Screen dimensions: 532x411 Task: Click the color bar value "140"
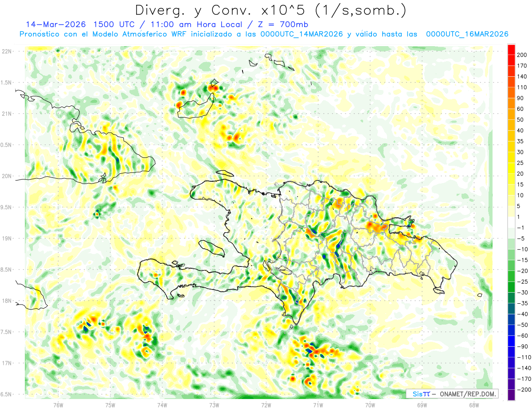[x=522, y=77]
